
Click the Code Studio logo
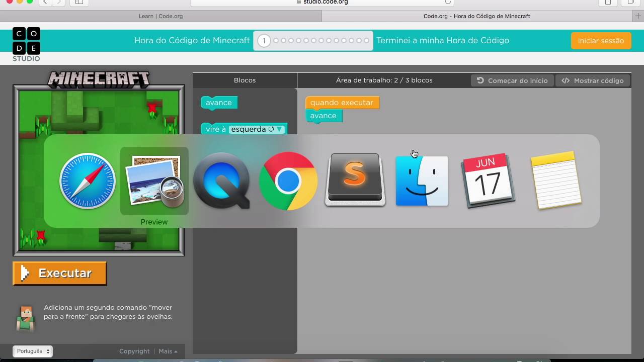[26, 45]
